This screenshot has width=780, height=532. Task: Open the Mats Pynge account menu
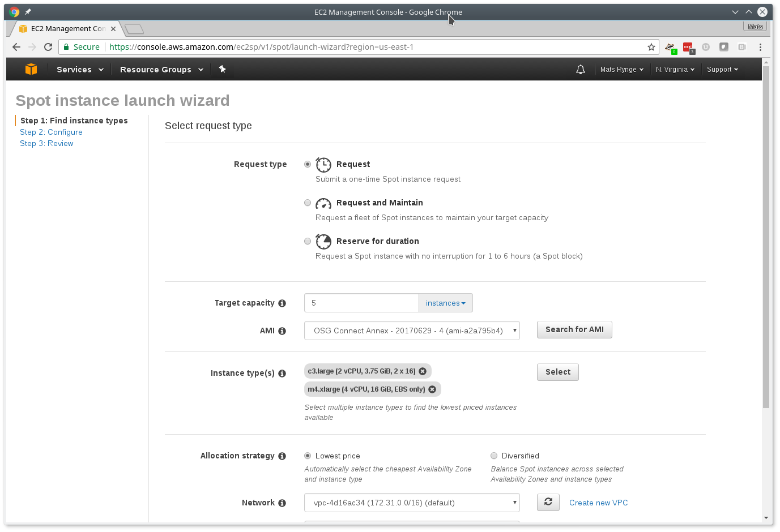tap(621, 70)
